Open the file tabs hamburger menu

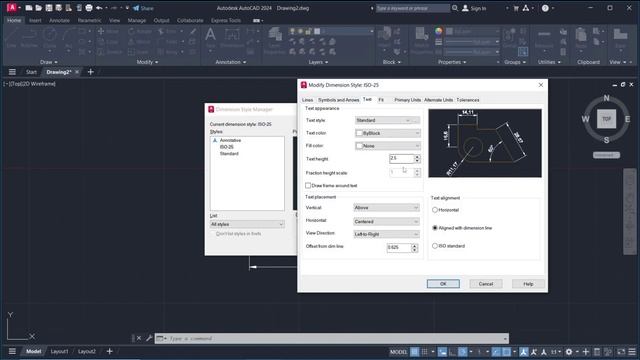pyautogui.click(x=12, y=72)
